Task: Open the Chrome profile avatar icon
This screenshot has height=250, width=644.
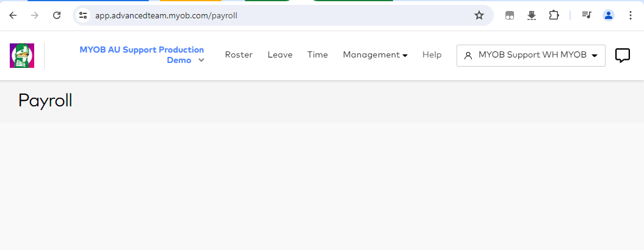Action: tap(608, 15)
